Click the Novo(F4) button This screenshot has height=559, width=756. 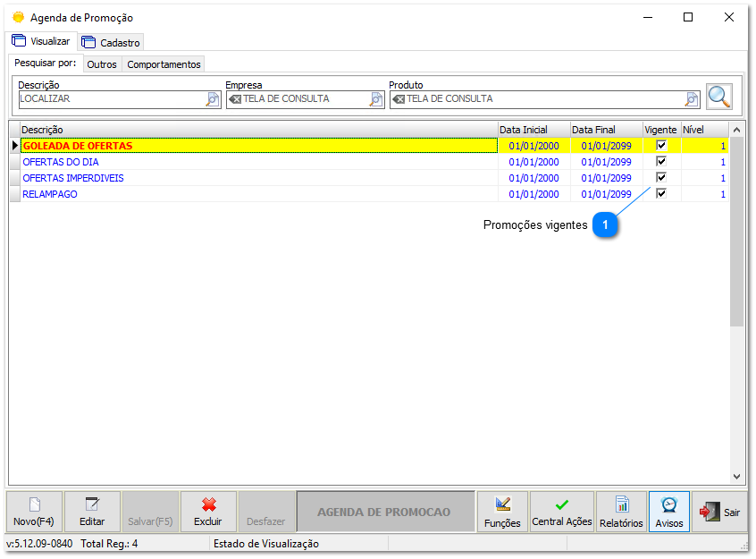click(x=33, y=511)
